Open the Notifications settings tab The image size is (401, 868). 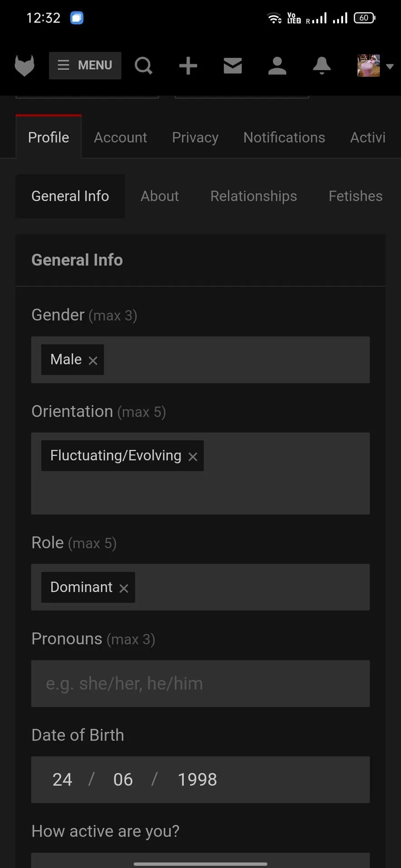coord(284,137)
